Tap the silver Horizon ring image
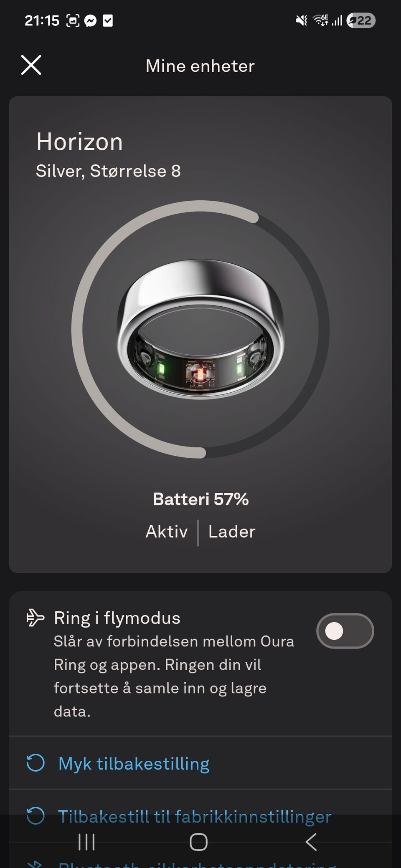Screen dimensions: 401x868 click(200, 330)
